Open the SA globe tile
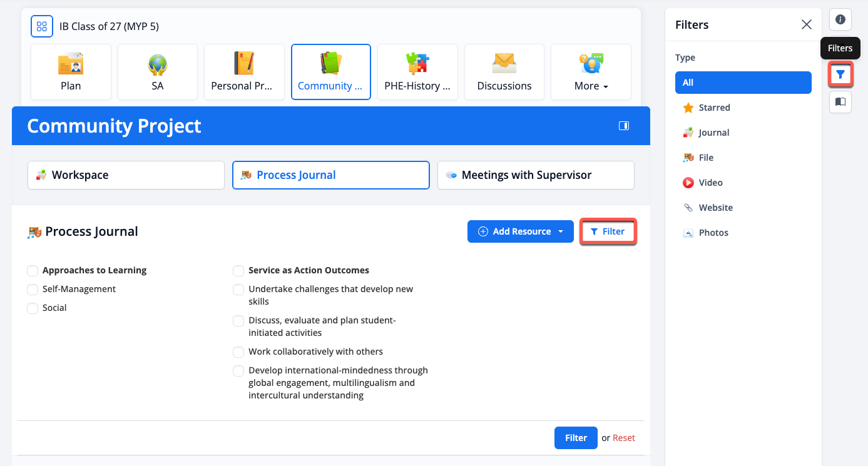This screenshot has width=868, height=466. (x=157, y=72)
